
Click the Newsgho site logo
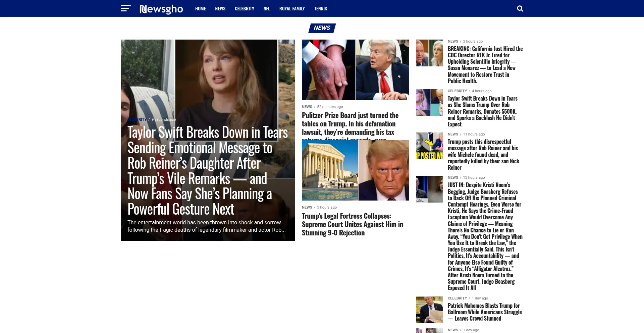(161, 9)
